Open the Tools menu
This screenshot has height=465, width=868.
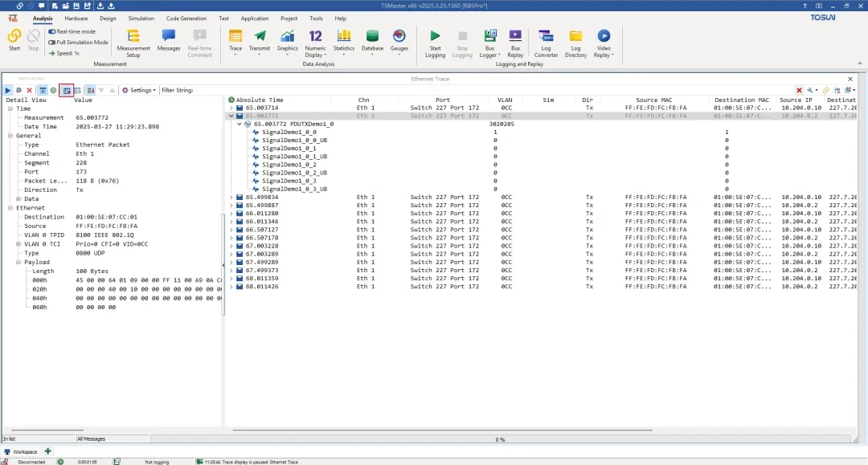(316, 18)
